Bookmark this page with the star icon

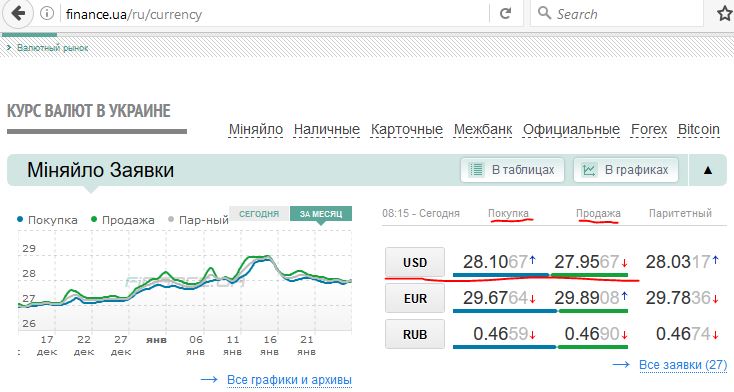pyautogui.click(x=725, y=14)
